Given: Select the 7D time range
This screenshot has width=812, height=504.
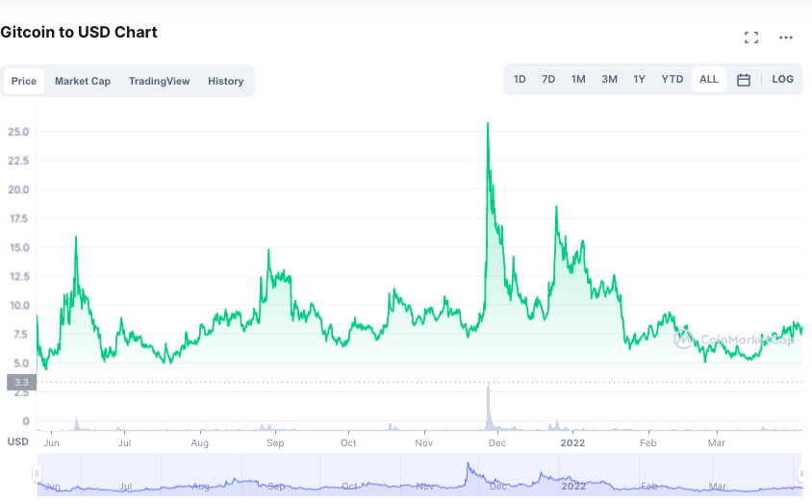Looking at the screenshot, I should [x=548, y=79].
